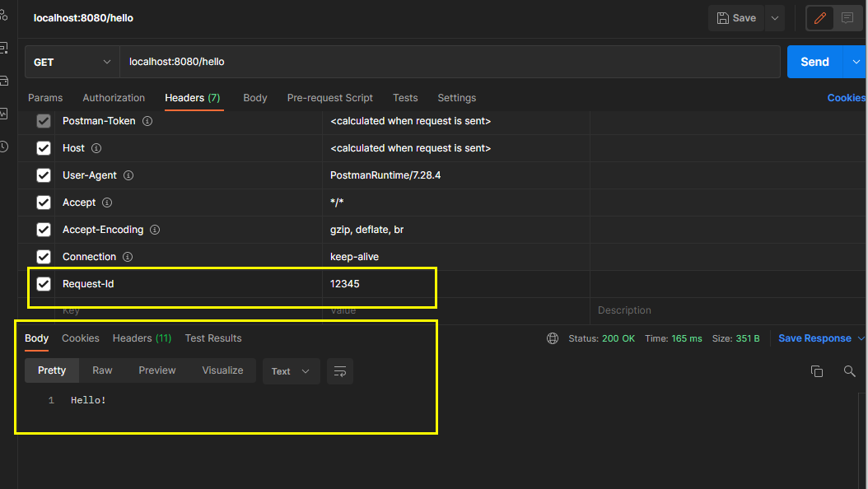Switch to the Tests tab
Image resolution: width=868 pixels, height=489 pixels.
click(405, 98)
